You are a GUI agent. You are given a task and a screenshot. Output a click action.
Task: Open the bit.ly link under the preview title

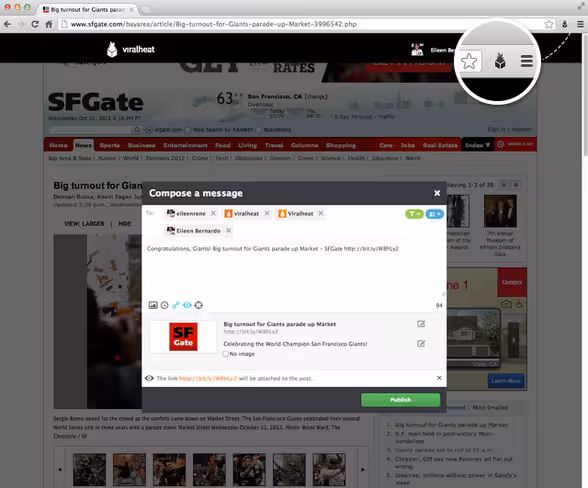(251, 332)
